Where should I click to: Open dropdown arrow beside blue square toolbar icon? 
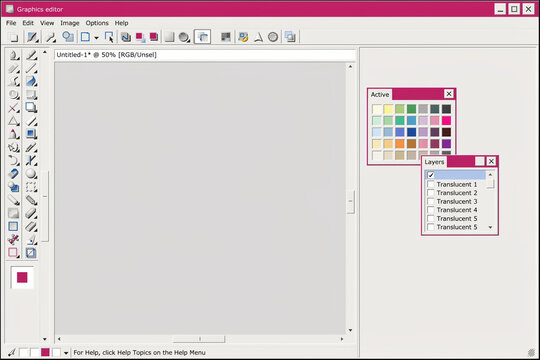(96, 38)
